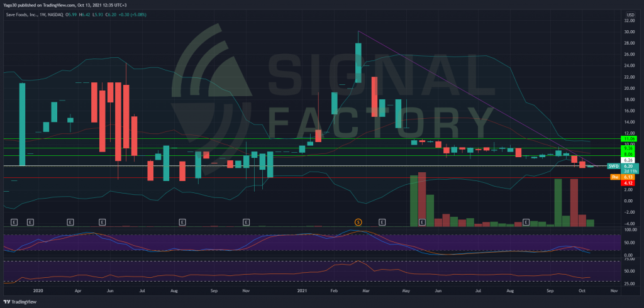Click the 25.00 RSI scale label
The width and height of the screenshot is (644, 308).
pyautogui.click(x=630, y=283)
